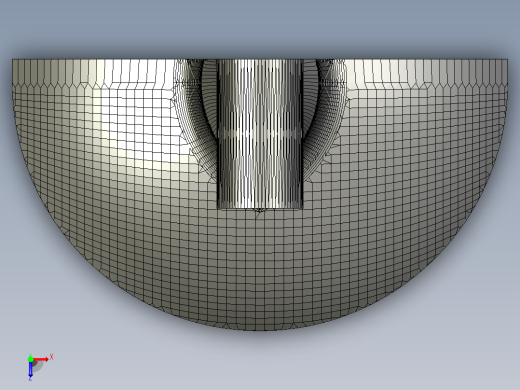Click the bottom-most point of the hemisphere mesh
Image resolution: width=520 pixels, height=390 pixels.
[260, 330]
